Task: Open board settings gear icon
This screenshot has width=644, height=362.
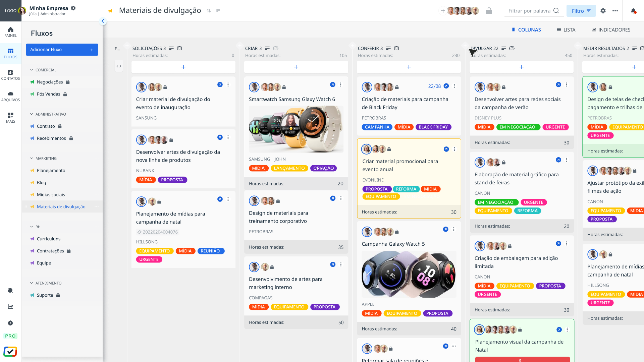Action: pyautogui.click(x=603, y=11)
